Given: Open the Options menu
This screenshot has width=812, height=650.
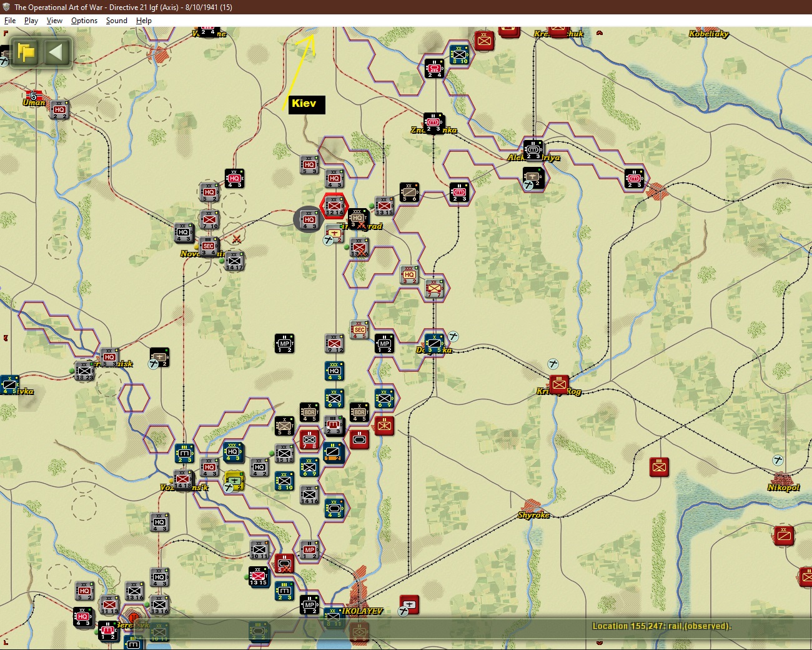Looking at the screenshot, I should pyautogui.click(x=84, y=21).
